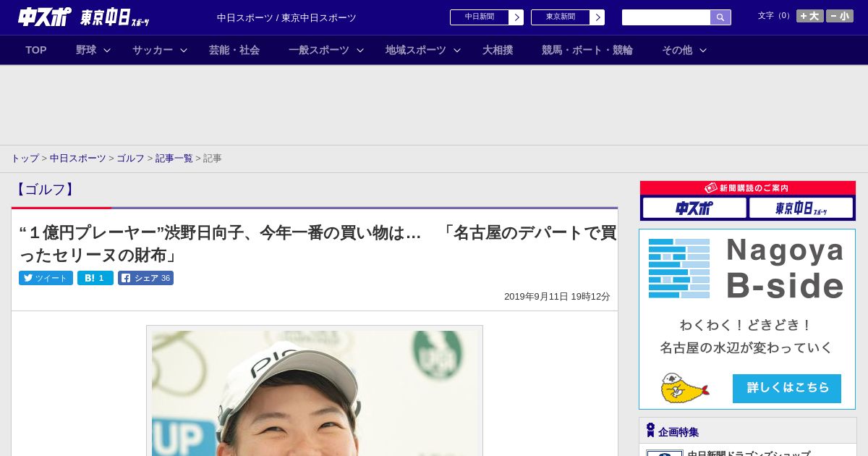868x456 pixels.
Task: Click the arrow next to 中日新聞
Action: tap(516, 17)
